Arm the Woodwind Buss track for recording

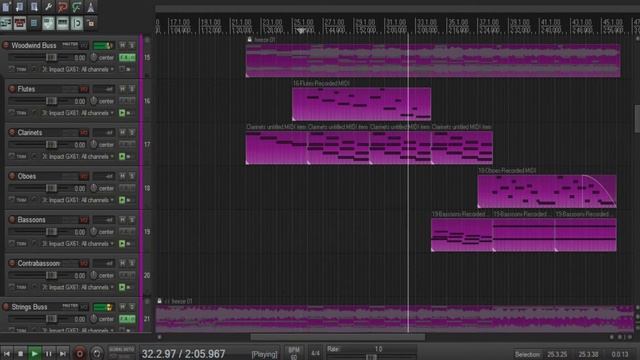(x=6, y=45)
